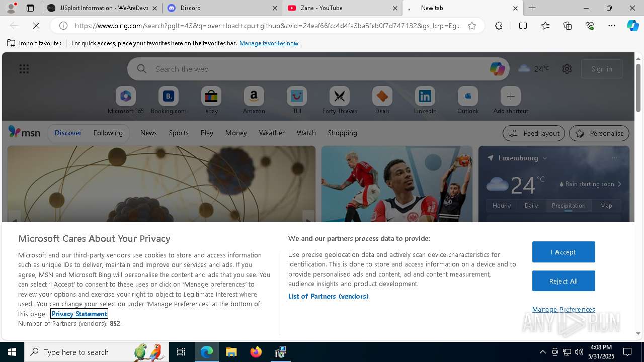This screenshot has height=362, width=644.
Task: Open Browser essentials icon
Action: pyautogui.click(x=590, y=26)
